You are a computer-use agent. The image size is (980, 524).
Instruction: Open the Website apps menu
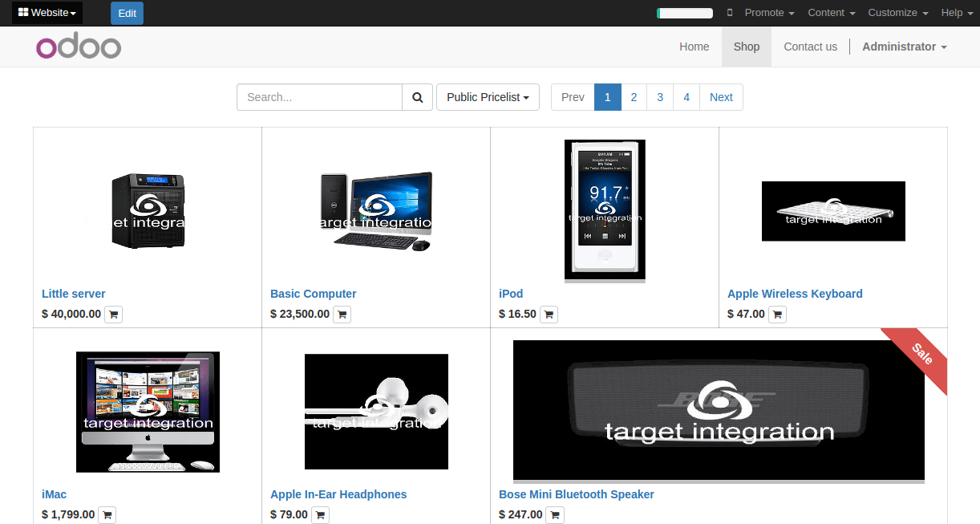(x=47, y=13)
